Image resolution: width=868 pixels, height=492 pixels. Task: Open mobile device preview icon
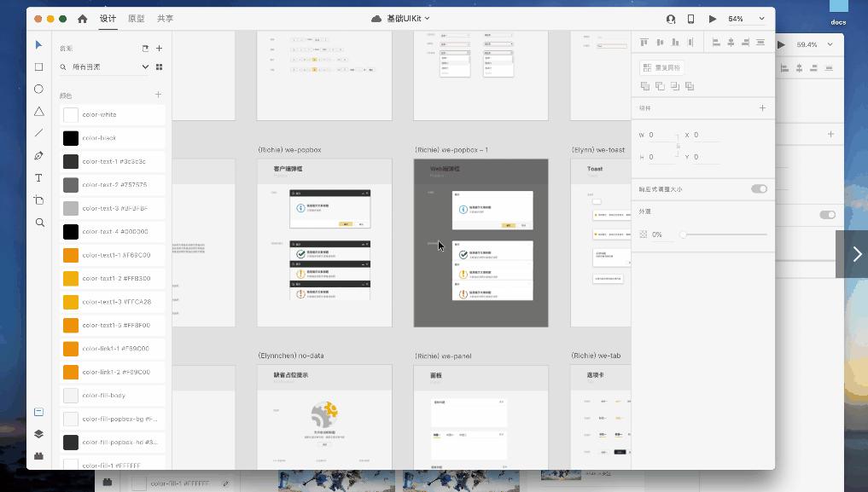[690, 19]
